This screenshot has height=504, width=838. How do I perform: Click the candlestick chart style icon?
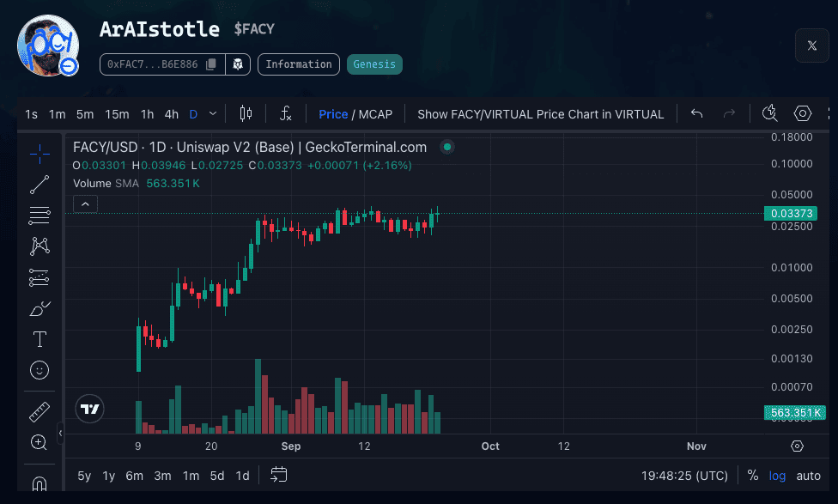(246, 114)
